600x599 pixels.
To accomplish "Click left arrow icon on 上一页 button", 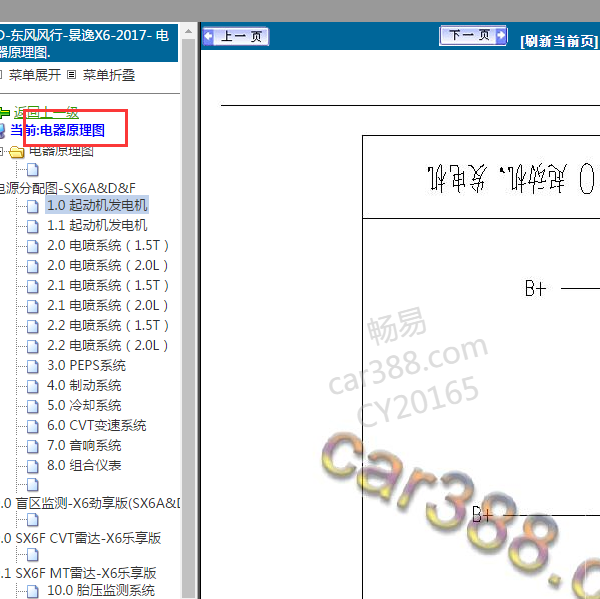I will click(208, 36).
